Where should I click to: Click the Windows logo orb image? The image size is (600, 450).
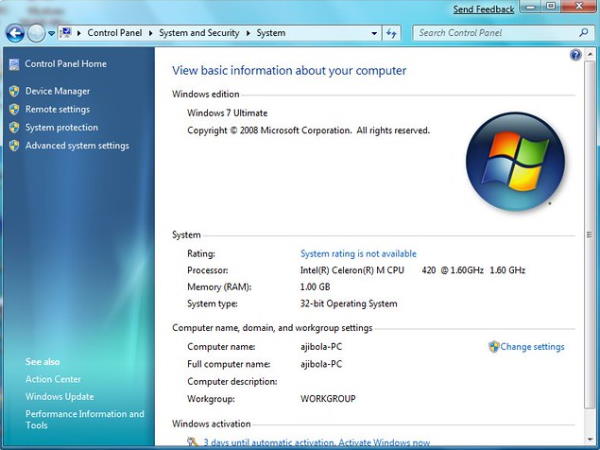(515, 161)
